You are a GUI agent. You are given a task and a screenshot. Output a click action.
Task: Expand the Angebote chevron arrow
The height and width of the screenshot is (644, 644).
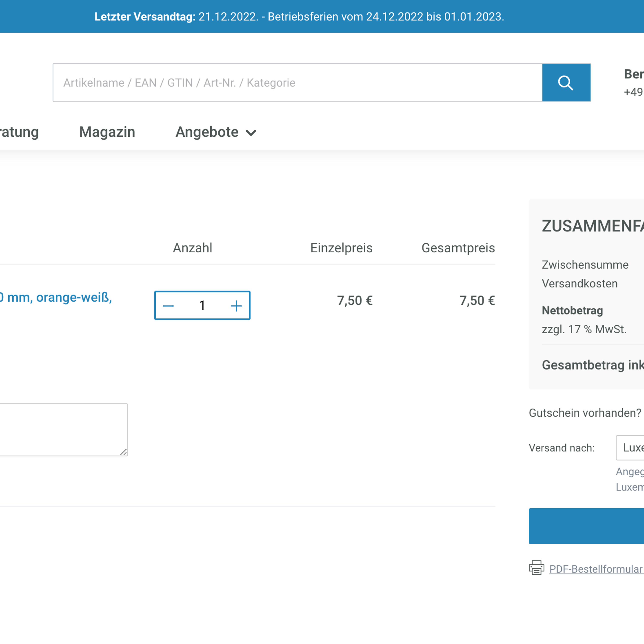pos(251,133)
